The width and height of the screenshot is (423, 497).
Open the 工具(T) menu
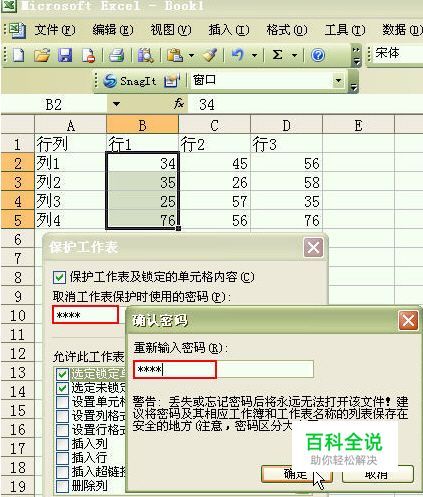pos(345,30)
